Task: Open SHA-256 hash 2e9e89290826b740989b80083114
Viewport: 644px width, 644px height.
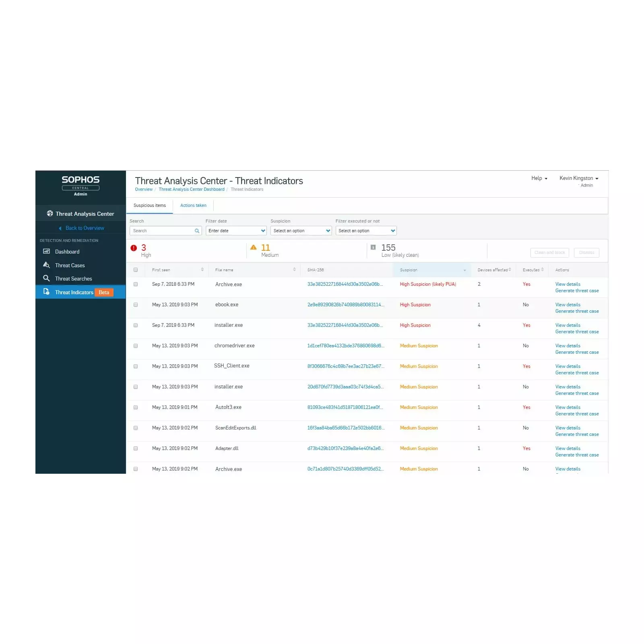Action: 346,305
